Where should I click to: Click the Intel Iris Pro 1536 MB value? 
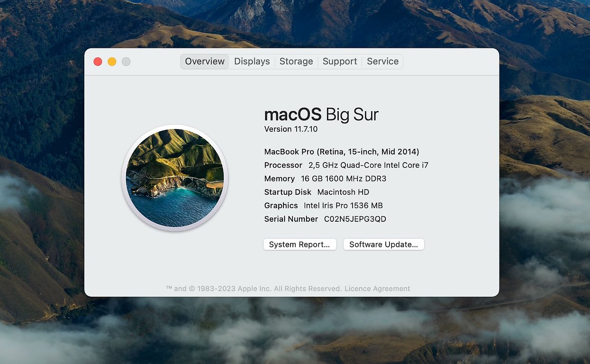[343, 206]
